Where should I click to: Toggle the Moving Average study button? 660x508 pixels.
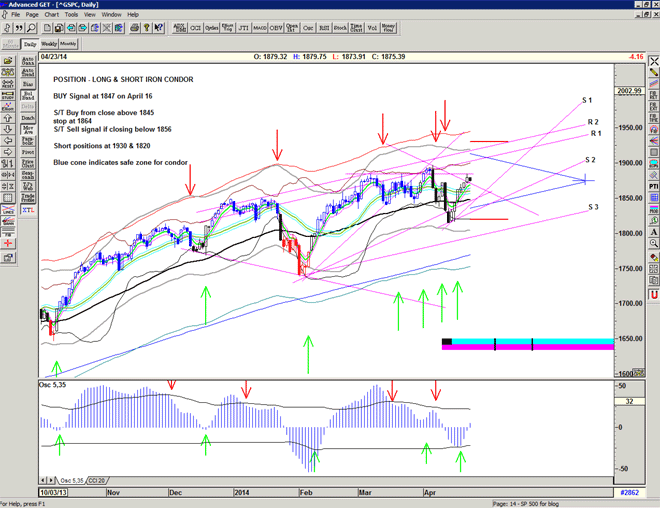28,130
